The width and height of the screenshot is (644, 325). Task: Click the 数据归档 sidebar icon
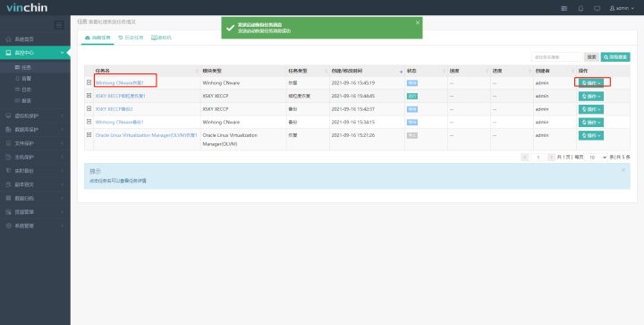9,198
